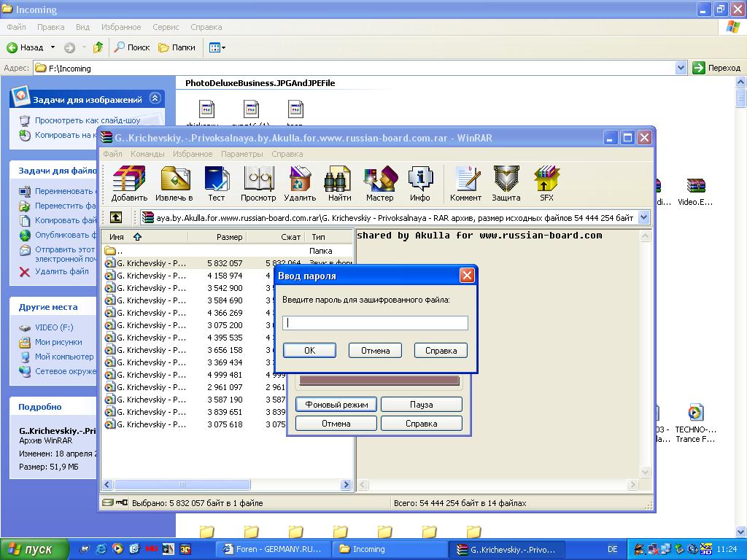
Task: Open the WinRAR Файл menu
Action: point(112,154)
